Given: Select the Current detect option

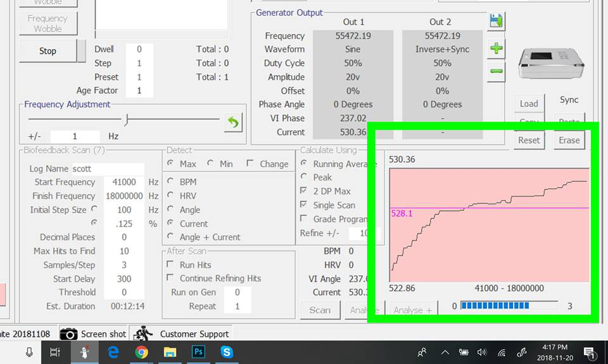Looking at the screenshot, I should point(170,223).
